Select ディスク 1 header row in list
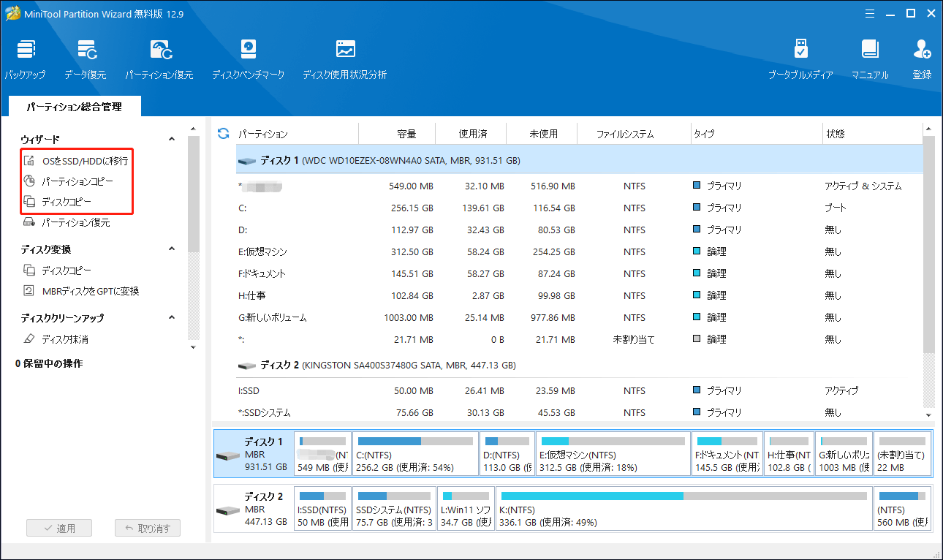The height and width of the screenshot is (560, 943). (580, 159)
